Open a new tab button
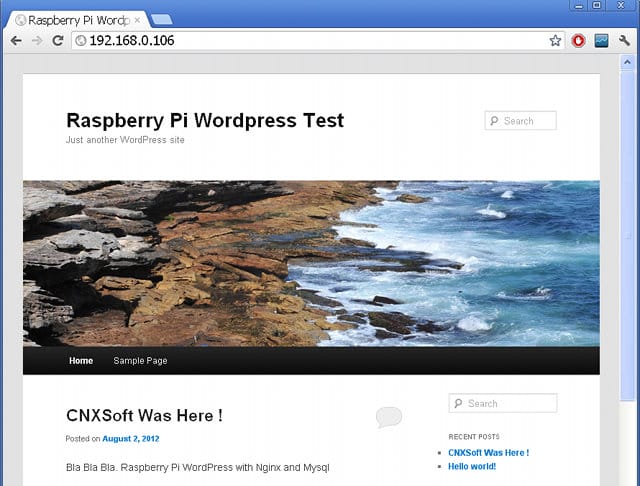This screenshot has width=640, height=486. click(x=162, y=19)
